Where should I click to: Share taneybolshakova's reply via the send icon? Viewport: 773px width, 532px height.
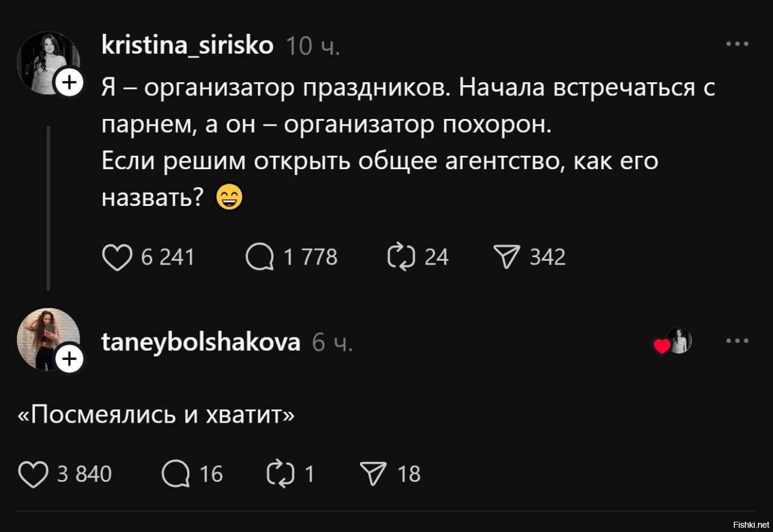pos(374,474)
